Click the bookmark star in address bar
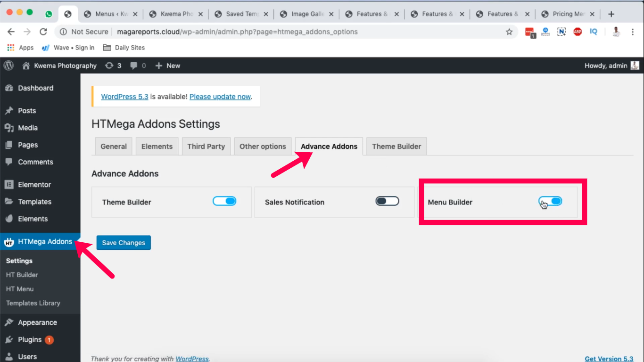The image size is (644, 362). click(x=509, y=32)
